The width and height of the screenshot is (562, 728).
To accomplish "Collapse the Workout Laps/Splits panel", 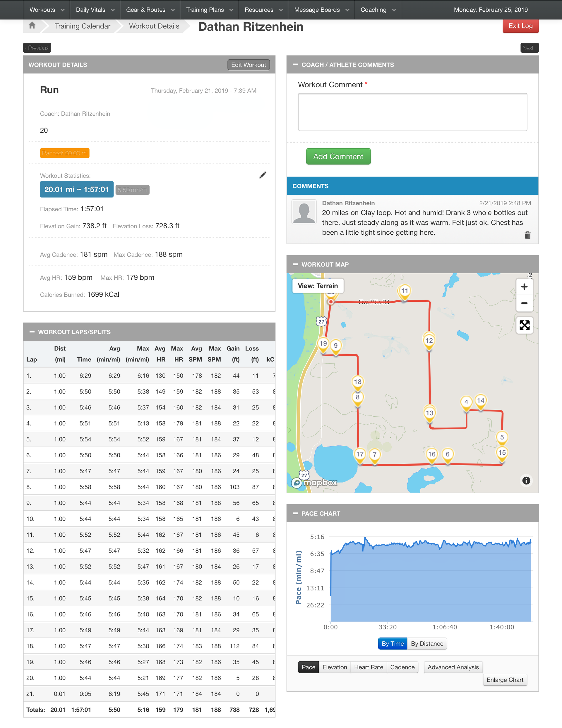I will (32, 332).
